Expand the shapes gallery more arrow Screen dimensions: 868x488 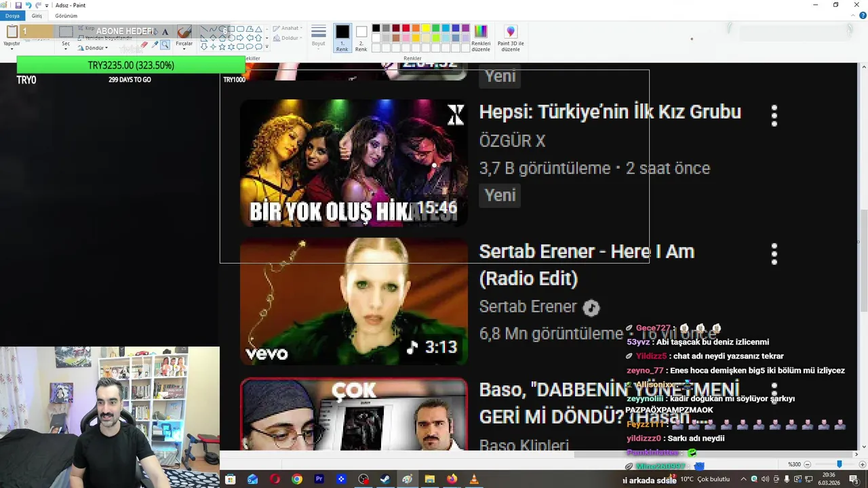267,47
